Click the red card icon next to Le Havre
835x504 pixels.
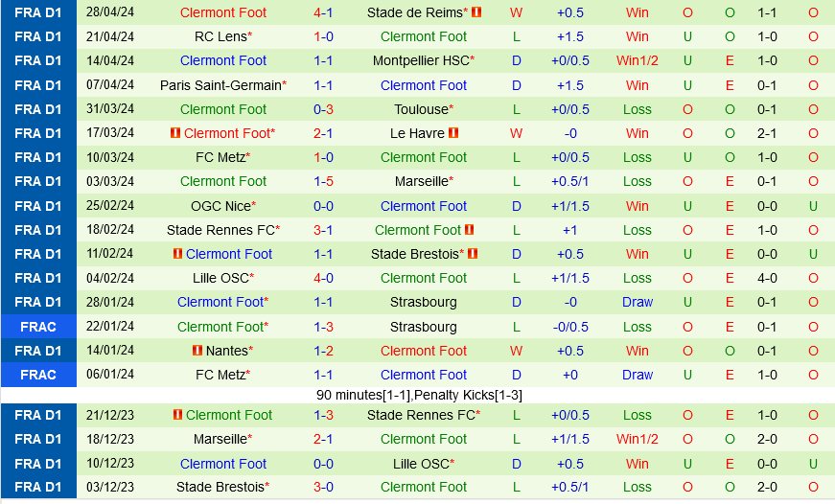tap(453, 133)
